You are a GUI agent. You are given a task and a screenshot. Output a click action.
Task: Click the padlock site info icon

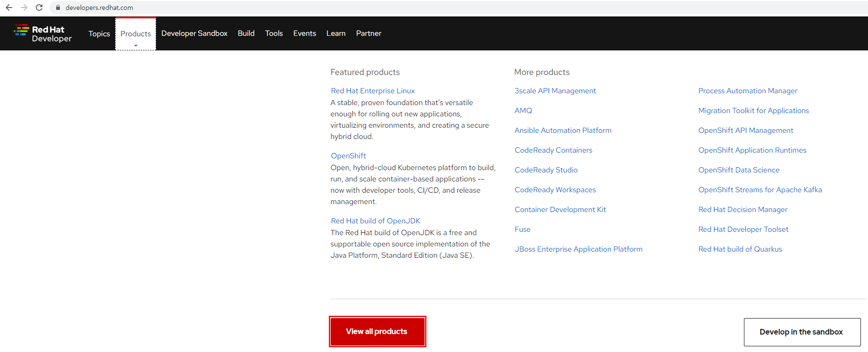click(x=58, y=8)
